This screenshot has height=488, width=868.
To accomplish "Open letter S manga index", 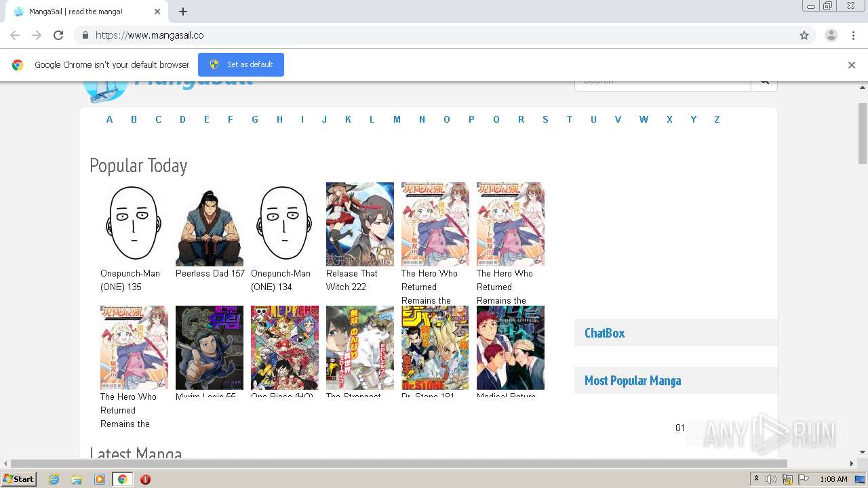I will click(545, 119).
